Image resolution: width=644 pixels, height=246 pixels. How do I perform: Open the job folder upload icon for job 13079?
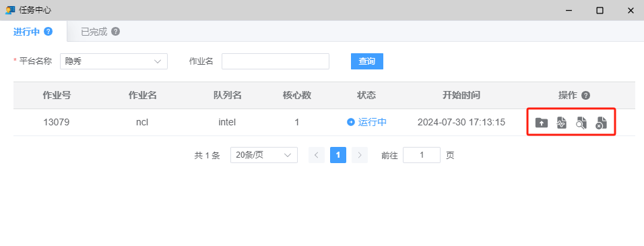542,123
